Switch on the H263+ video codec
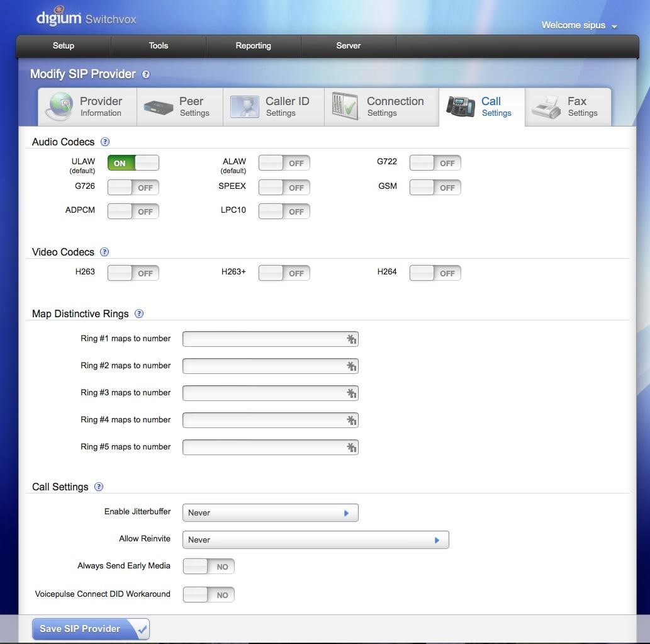Image resolution: width=650 pixels, height=644 pixels. click(x=284, y=273)
